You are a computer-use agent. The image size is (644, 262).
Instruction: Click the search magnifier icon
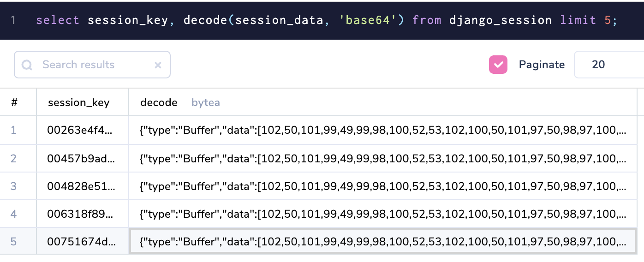[x=27, y=65]
